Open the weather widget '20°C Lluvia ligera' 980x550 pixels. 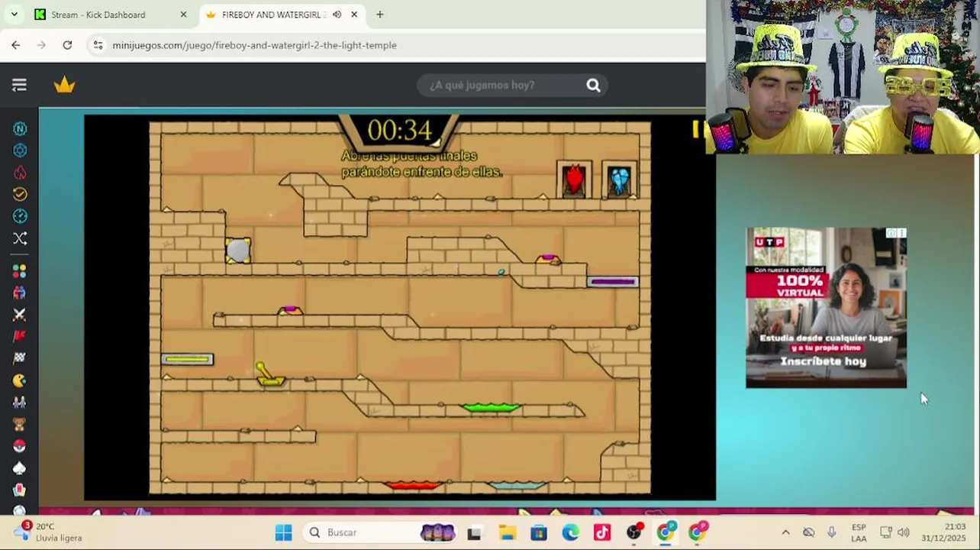pos(50,532)
